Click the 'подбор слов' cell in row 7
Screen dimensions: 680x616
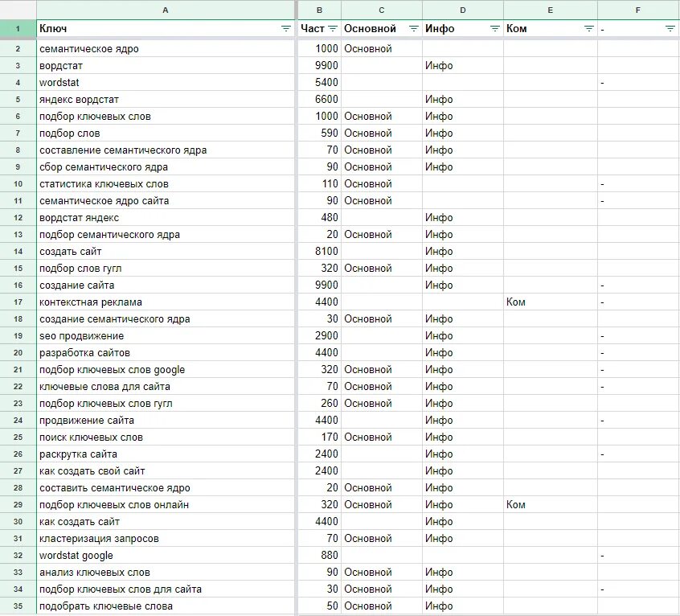tap(166, 133)
